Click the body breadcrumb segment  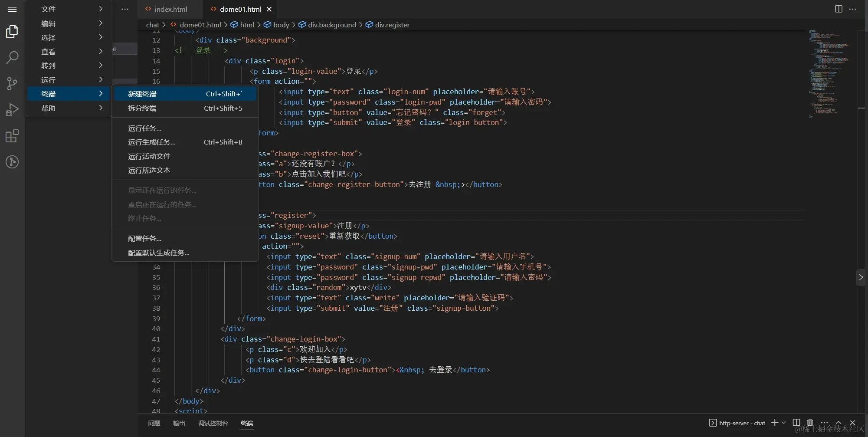tap(276, 25)
